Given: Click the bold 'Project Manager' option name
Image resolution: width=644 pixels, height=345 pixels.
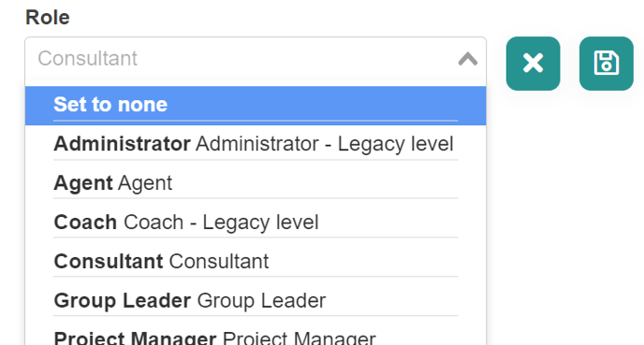Looking at the screenshot, I should click(x=135, y=338).
